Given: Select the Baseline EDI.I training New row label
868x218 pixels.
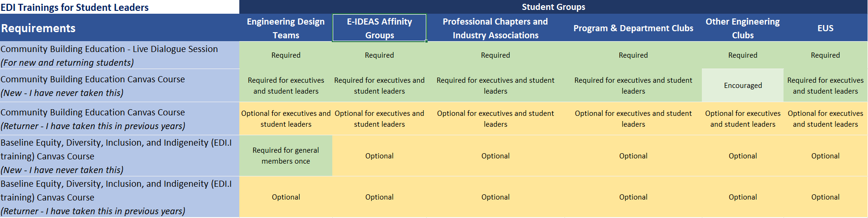Looking at the screenshot, I should tap(119, 156).
